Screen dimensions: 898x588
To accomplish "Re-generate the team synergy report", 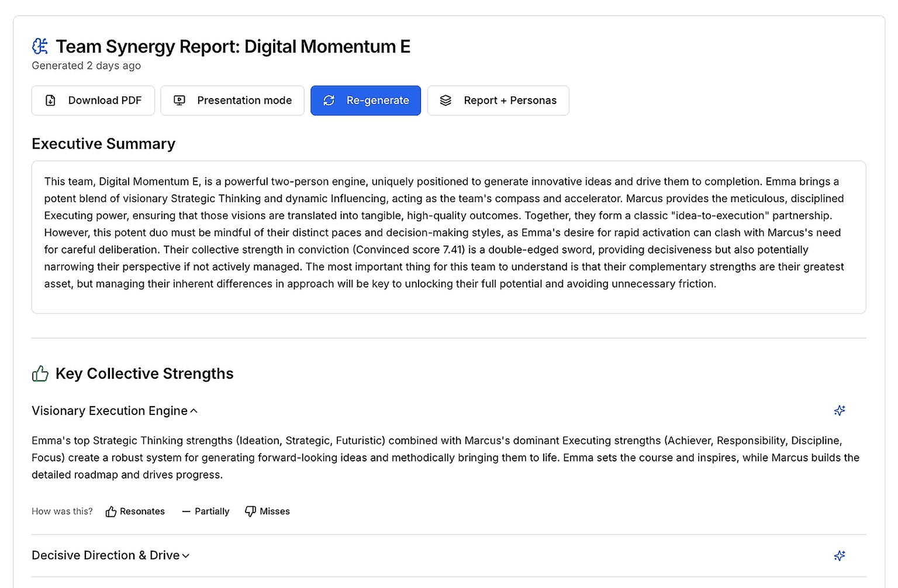I will 365,101.
